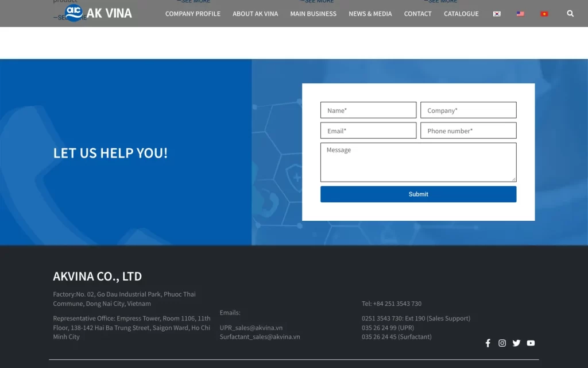This screenshot has width=588, height=368.
Task: Select the 035 26 24 99 (UPR) number
Action: 388,327
